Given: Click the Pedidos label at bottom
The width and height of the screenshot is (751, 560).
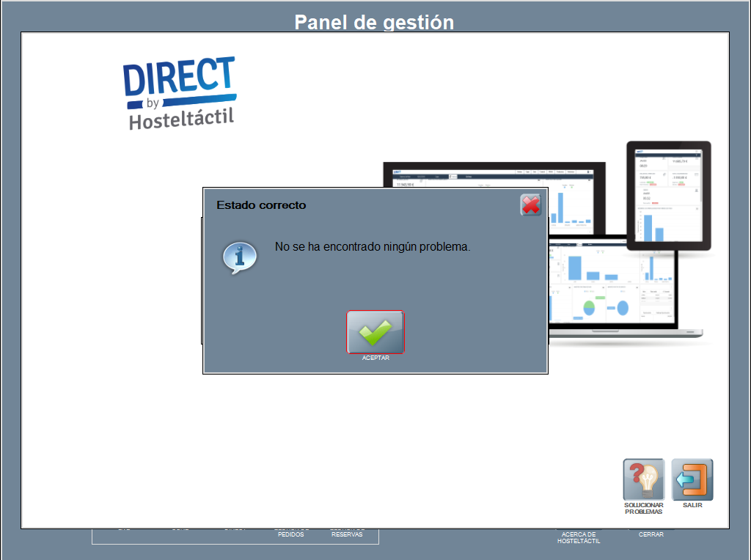Looking at the screenshot, I should [x=290, y=534].
